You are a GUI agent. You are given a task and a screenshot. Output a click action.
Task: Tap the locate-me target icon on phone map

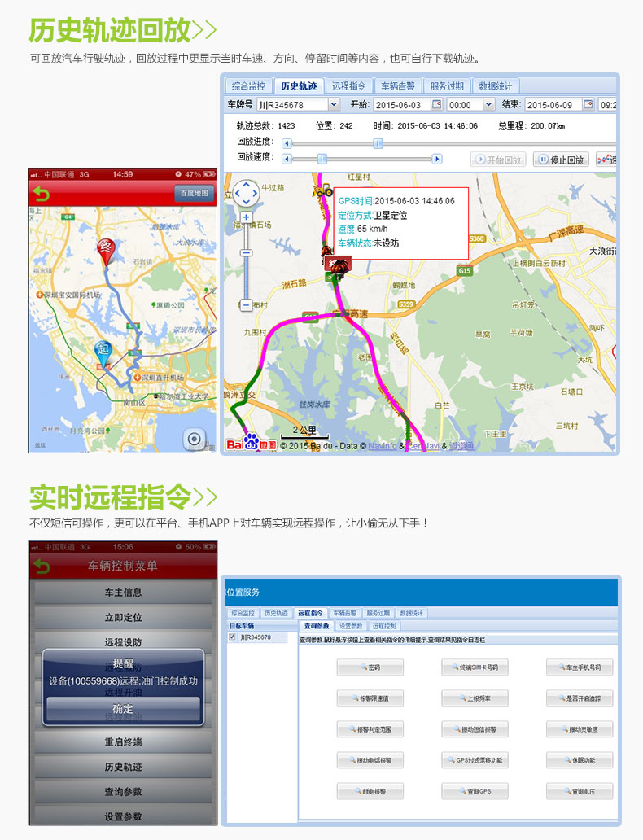click(194, 440)
